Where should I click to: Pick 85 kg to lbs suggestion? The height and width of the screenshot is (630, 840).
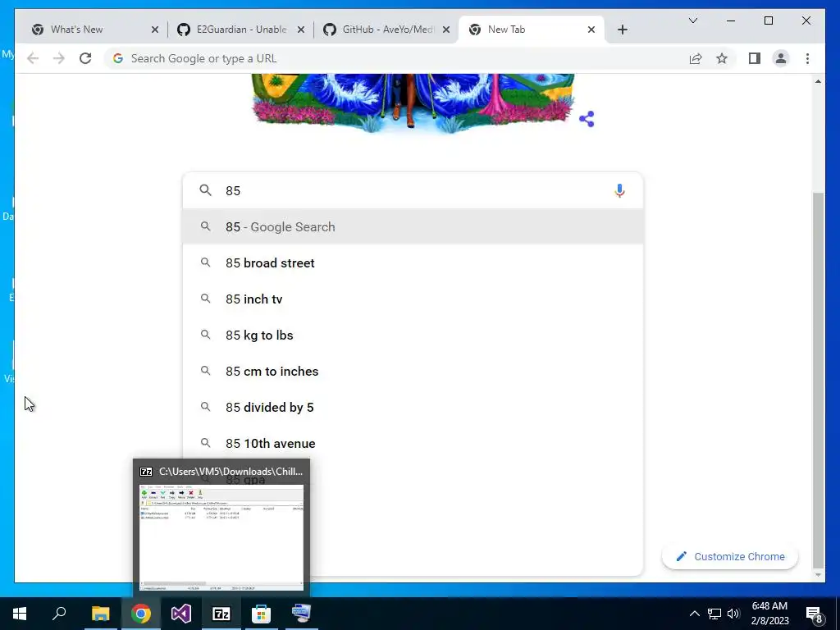pyautogui.click(x=413, y=336)
